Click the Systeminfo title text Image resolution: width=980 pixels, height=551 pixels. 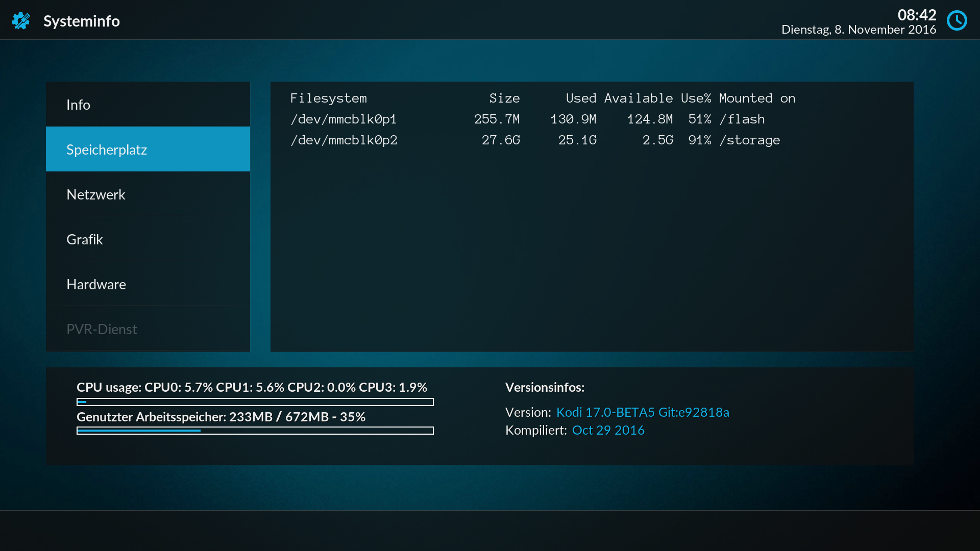click(x=82, y=21)
